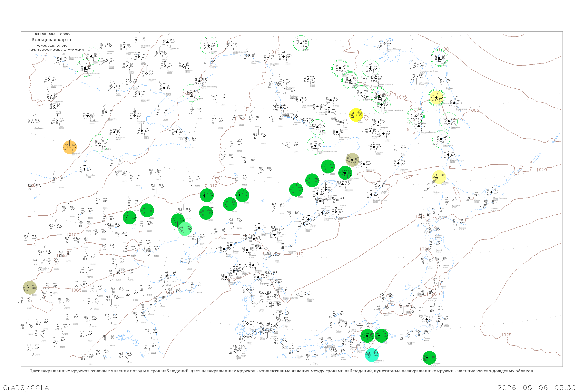Select the Matad 44314 station label
This screenshot has width=588, height=392.
[x=146, y=137]
